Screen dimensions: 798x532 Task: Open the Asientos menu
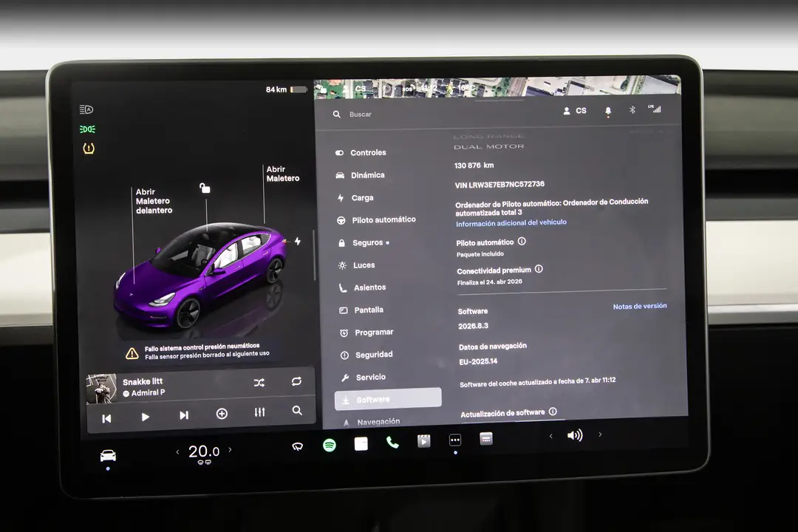pyautogui.click(x=362, y=287)
